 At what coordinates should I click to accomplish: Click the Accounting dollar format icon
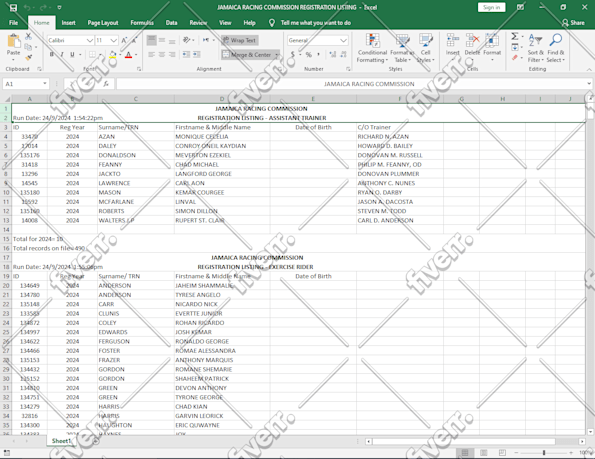[293, 55]
